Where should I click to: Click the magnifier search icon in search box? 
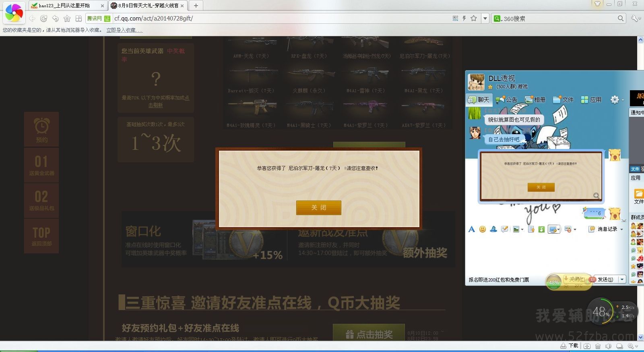[x=621, y=18]
